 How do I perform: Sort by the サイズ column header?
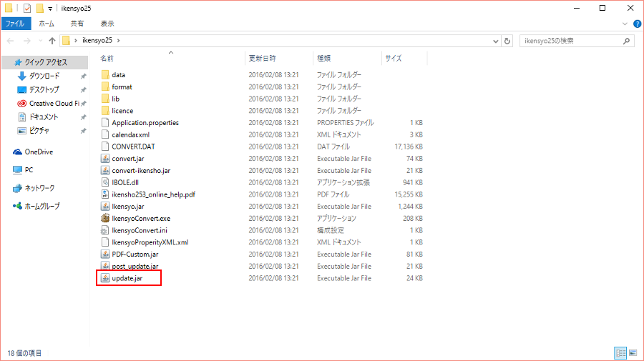pos(404,58)
